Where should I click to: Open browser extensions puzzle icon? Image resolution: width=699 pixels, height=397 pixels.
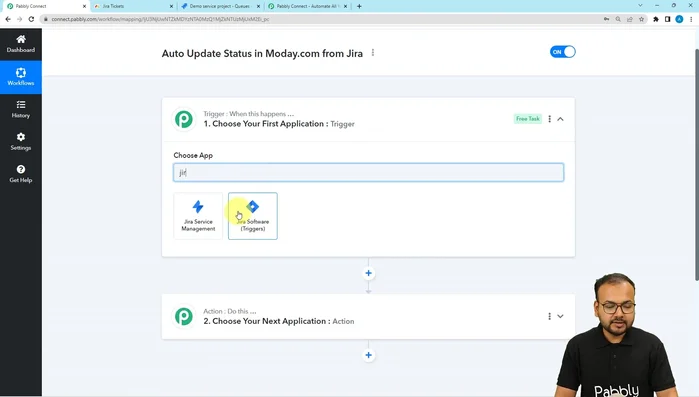tap(656, 19)
